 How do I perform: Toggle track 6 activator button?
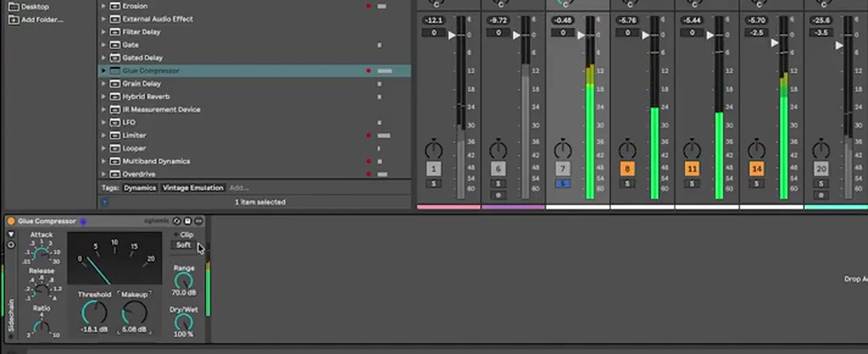tap(498, 168)
